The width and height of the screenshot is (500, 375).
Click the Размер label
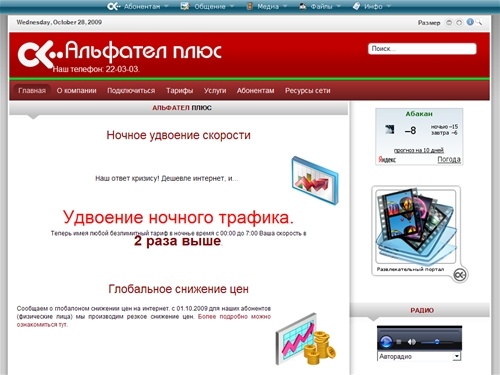(429, 23)
